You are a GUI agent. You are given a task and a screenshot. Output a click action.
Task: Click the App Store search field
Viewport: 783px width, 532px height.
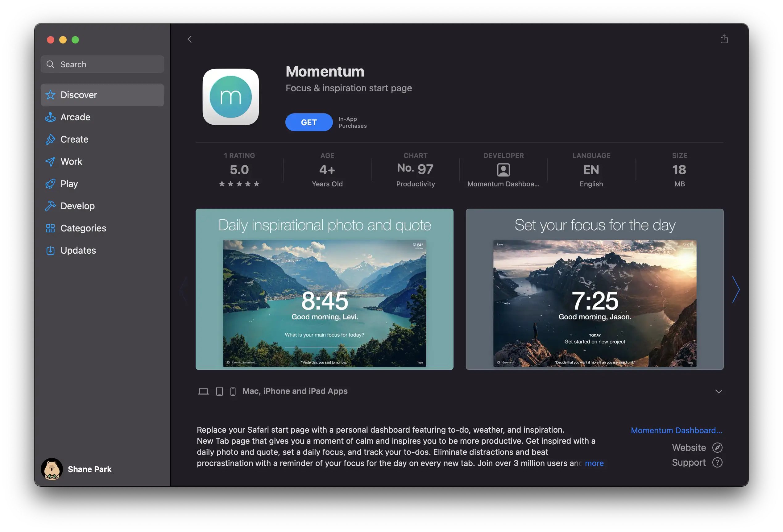pos(108,64)
